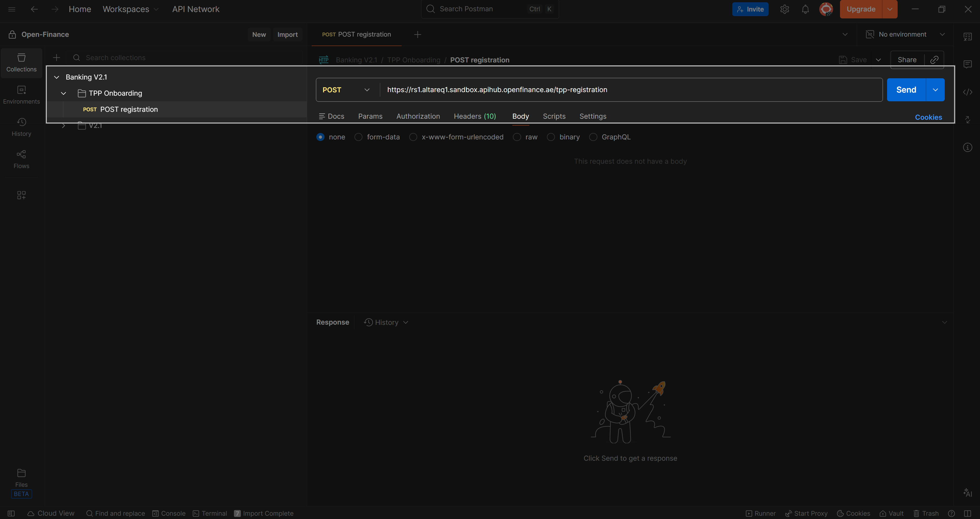Select the raw body radio option
This screenshot has width=980, height=519.
(517, 137)
